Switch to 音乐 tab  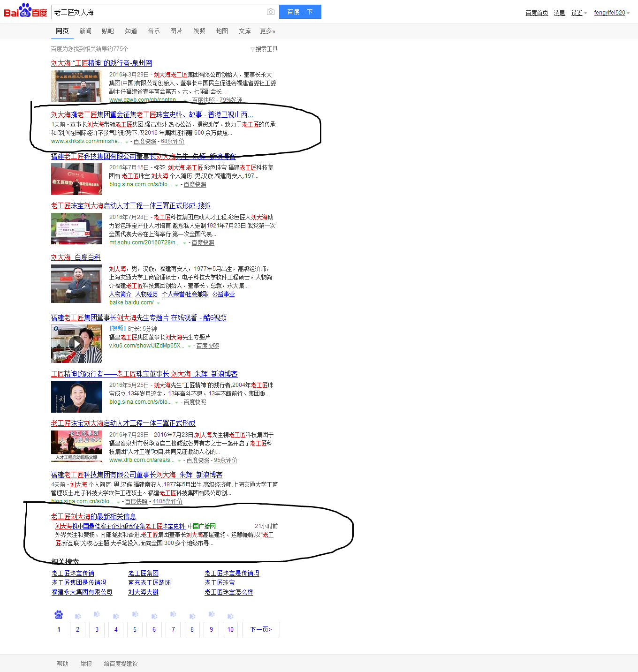click(x=153, y=31)
